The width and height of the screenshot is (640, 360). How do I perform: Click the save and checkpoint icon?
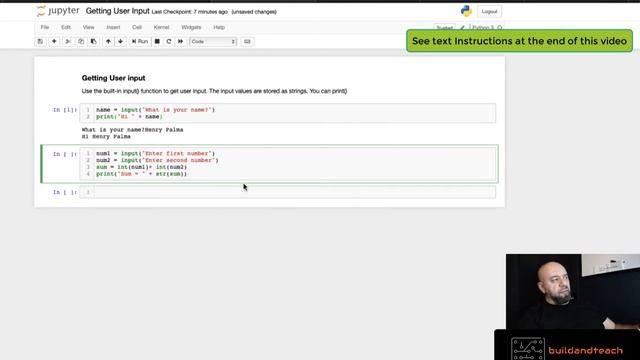(x=40, y=42)
